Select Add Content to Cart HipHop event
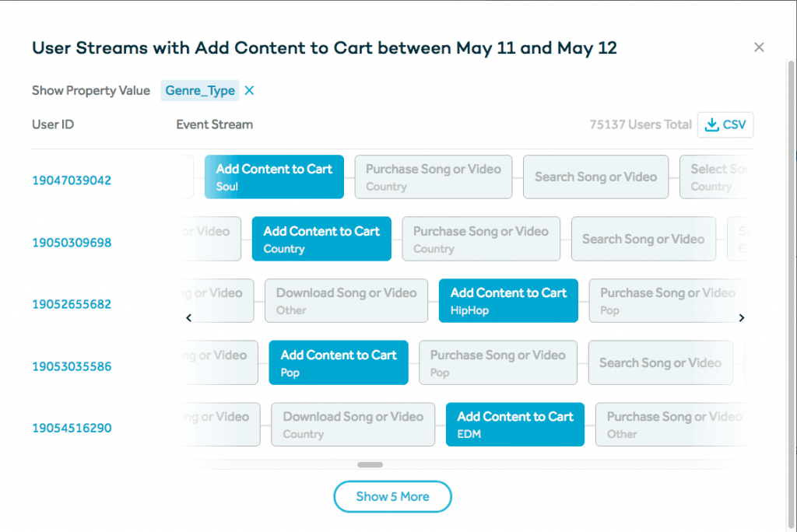Image resolution: width=797 pixels, height=532 pixels. point(508,301)
